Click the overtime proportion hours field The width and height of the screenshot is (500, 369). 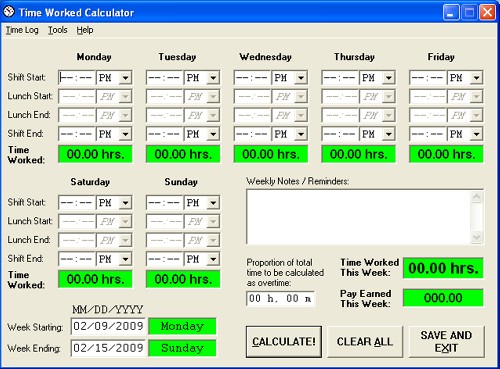(x=280, y=299)
